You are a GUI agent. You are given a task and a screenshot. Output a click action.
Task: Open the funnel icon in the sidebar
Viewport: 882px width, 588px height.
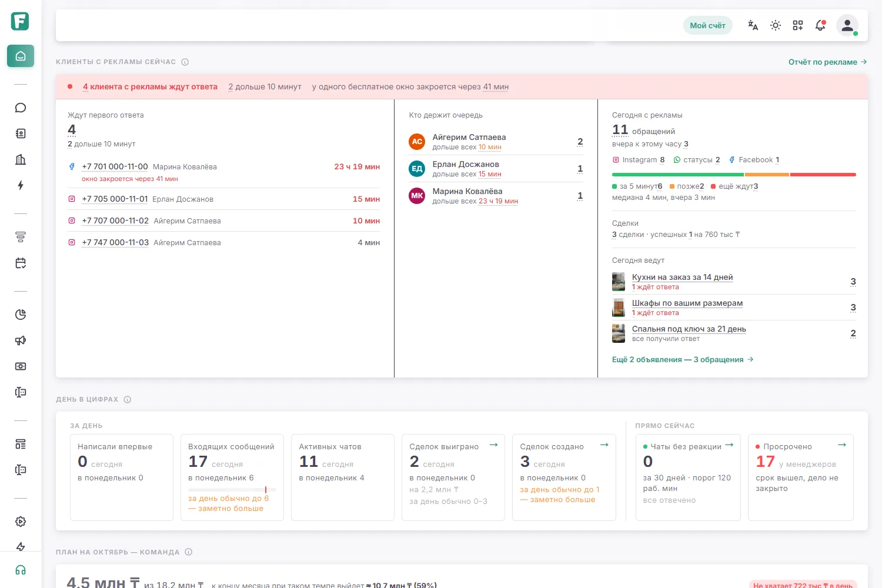[21, 237]
